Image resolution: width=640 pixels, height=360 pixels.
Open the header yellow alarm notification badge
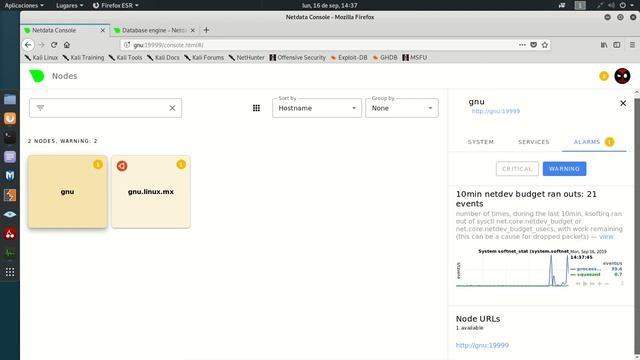604,76
